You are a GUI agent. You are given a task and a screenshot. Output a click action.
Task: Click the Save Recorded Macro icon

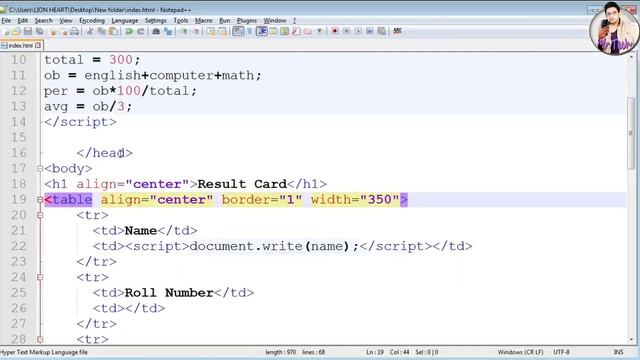(x=382, y=31)
